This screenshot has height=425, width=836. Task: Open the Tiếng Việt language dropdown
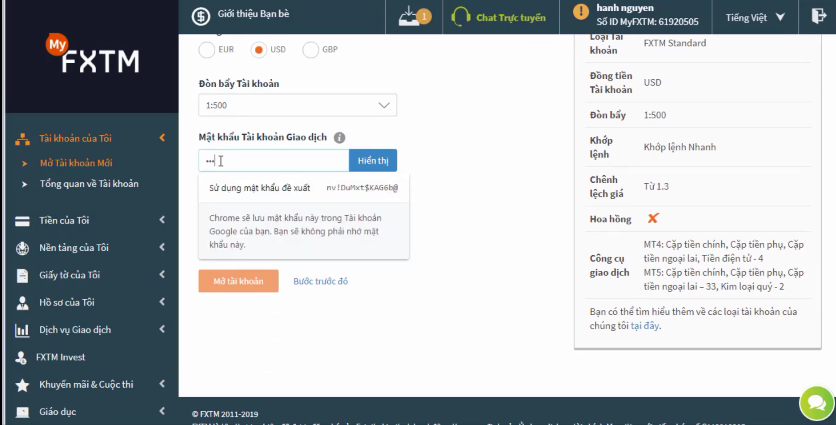click(754, 18)
